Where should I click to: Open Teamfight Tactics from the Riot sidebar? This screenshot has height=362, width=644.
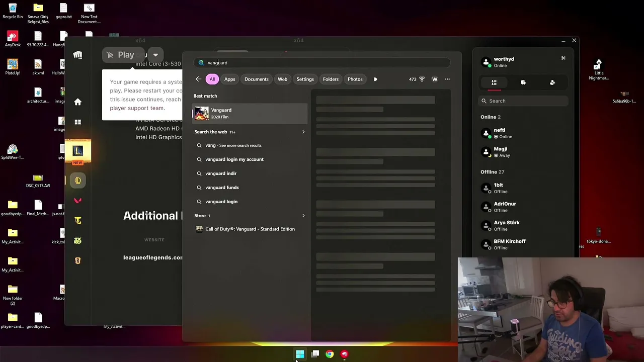77,220
